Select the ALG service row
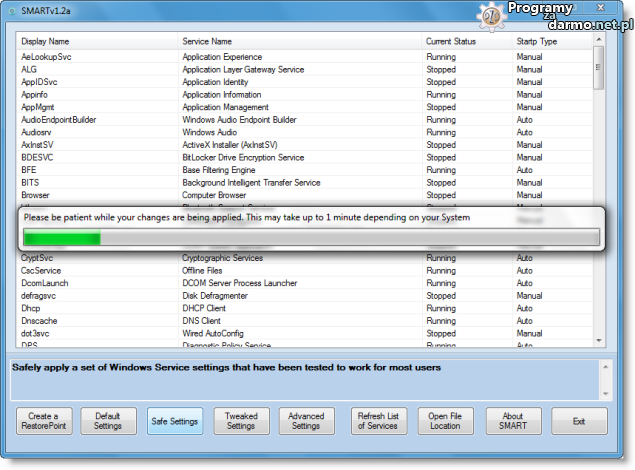This screenshot has width=635, height=470. 304,69
